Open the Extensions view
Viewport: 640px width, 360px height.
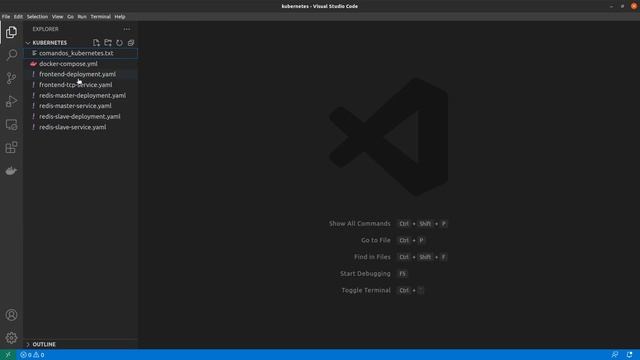[11, 147]
